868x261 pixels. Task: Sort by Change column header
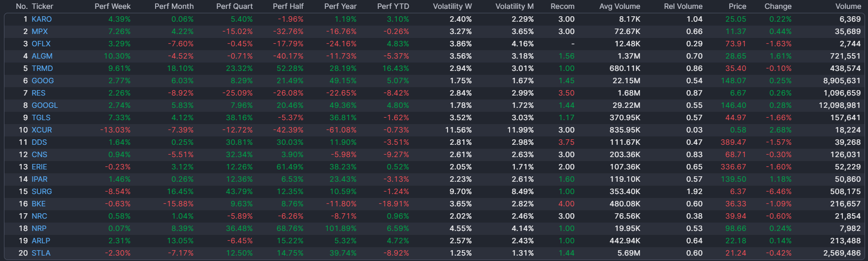(x=778, y=6)
